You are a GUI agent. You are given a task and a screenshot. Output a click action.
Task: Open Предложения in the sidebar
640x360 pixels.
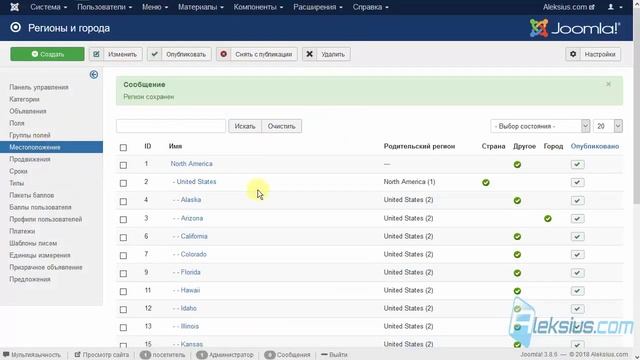30,279
